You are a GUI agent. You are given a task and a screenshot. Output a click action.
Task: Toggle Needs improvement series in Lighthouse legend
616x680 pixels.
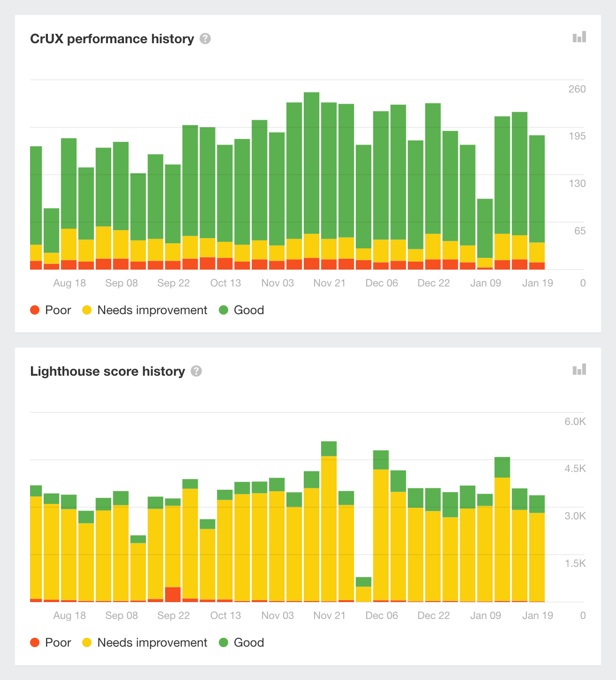click(152, 642)
